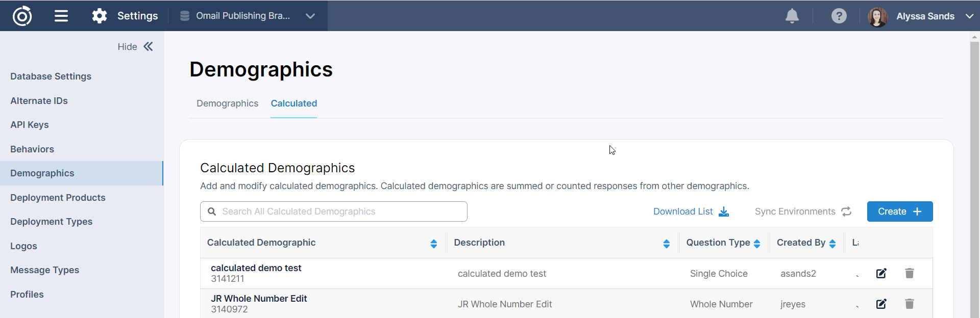Delete the calculated demo test row
This screenshot has width=980, height=318.
(909, 274)
